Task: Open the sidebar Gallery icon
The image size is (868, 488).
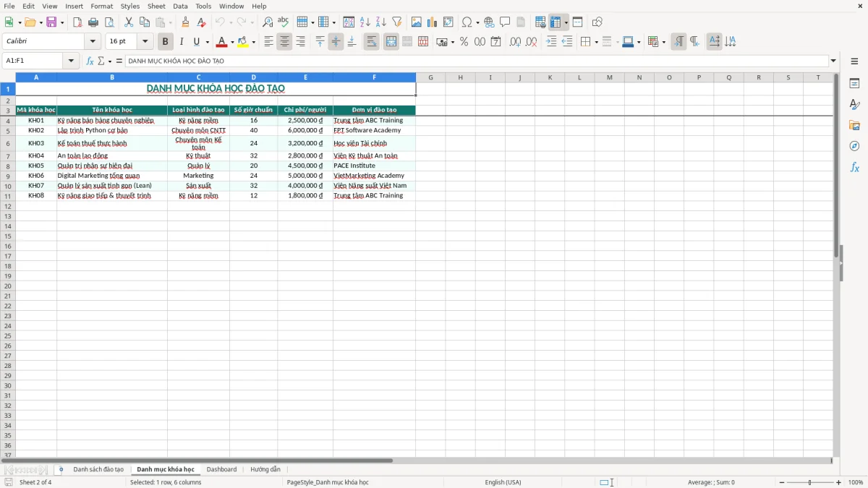Action: pos(854,125)
